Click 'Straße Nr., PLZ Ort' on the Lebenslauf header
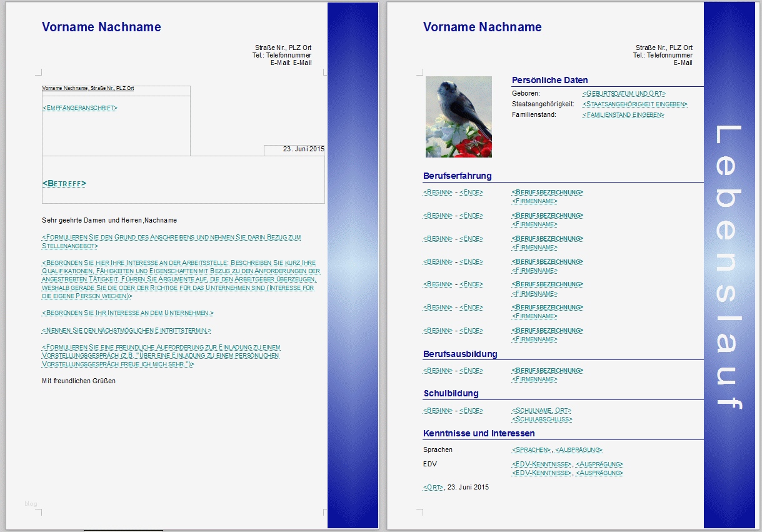The width and height of the screenshot is (762, 532). click(x=664, y=48)
